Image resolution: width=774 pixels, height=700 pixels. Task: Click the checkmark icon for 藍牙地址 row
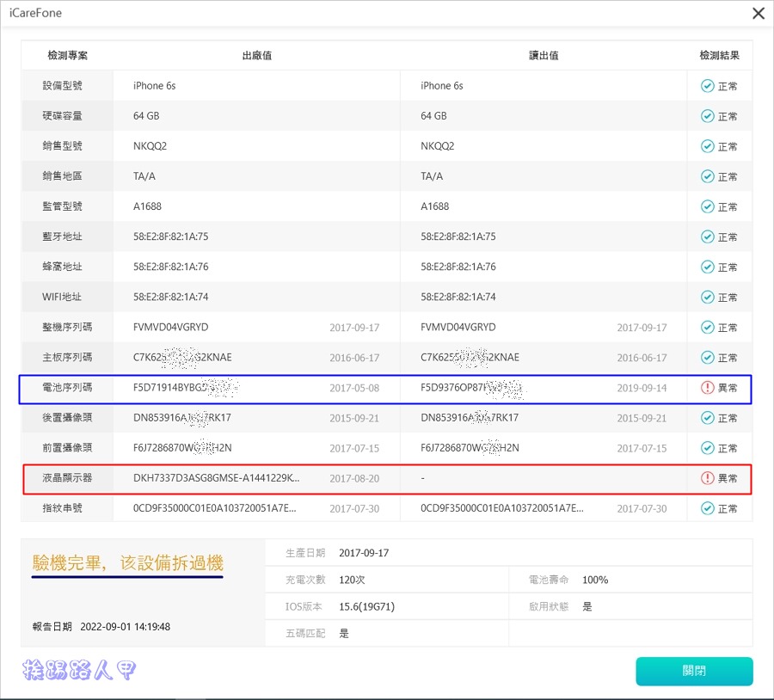[x=707, y=236]
